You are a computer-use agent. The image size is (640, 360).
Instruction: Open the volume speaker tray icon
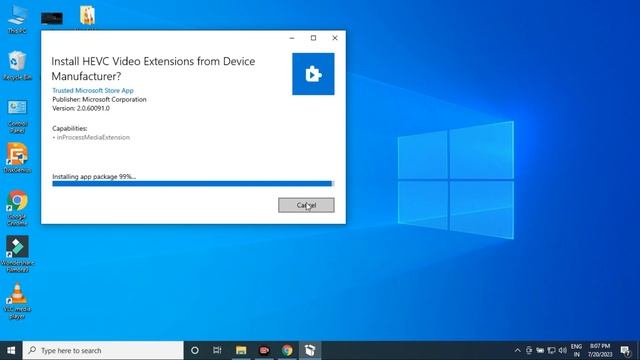562,350
